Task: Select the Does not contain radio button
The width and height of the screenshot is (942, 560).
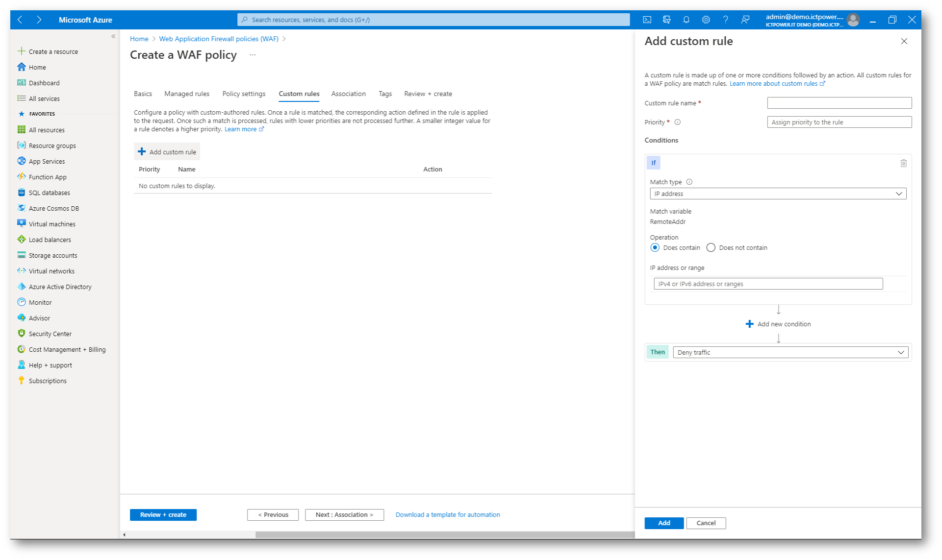Action: (x=711, y=247)
